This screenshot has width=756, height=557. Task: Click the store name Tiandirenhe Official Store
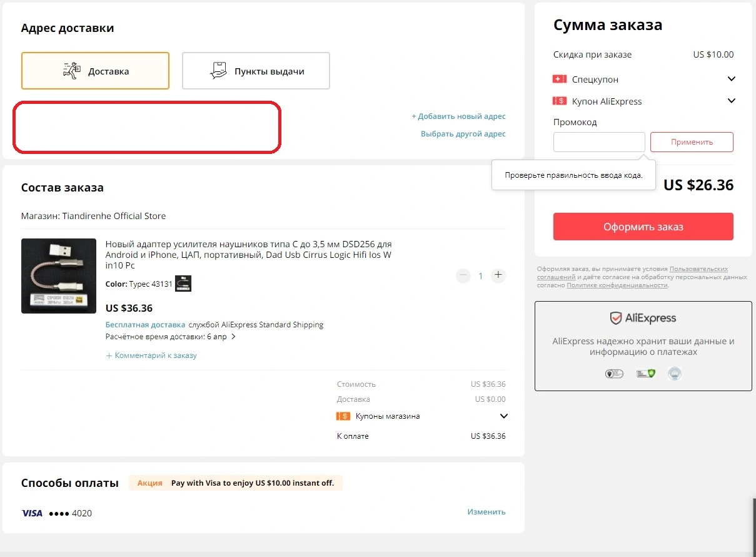click(x=114, y=216)
